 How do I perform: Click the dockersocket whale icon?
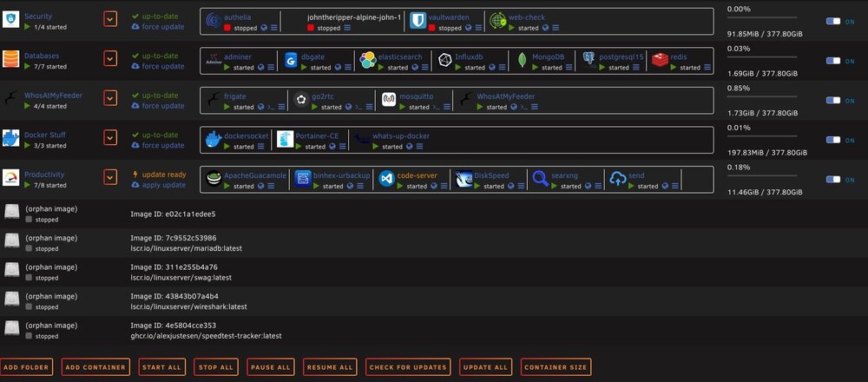214,140
